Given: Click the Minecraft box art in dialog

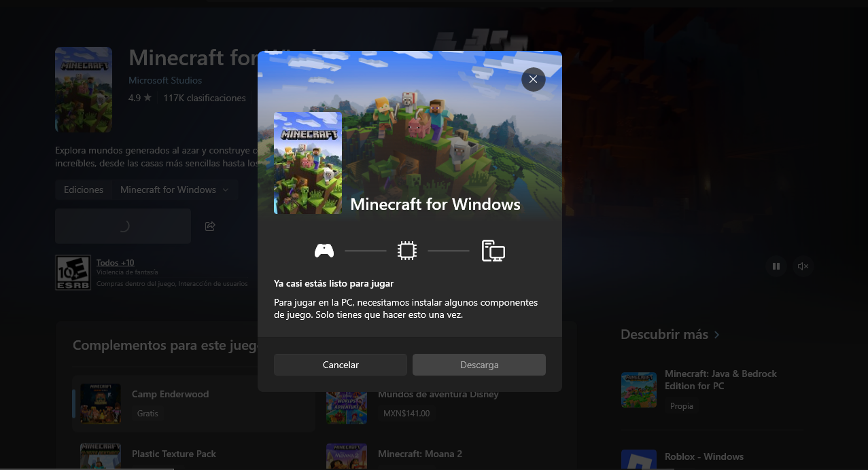Looking at the screenshot, I should pyautogui.click(x=308, y=163).
